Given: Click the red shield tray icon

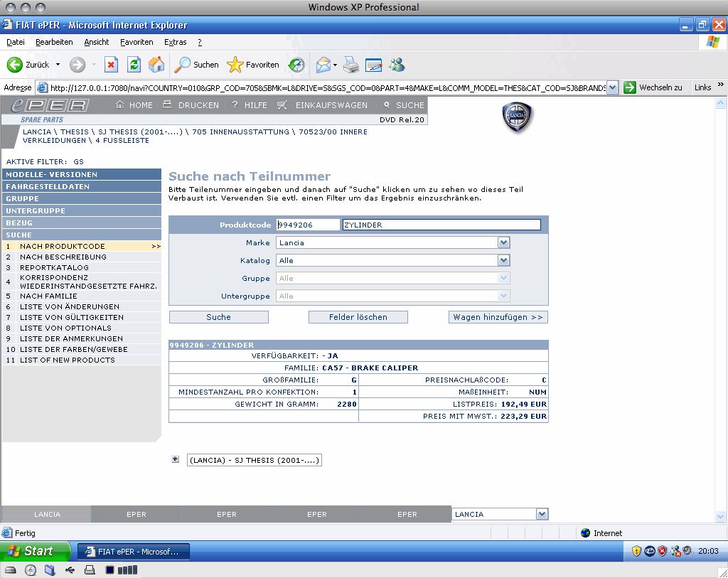Looking at the screenshot, I should [x=663, y=551].
